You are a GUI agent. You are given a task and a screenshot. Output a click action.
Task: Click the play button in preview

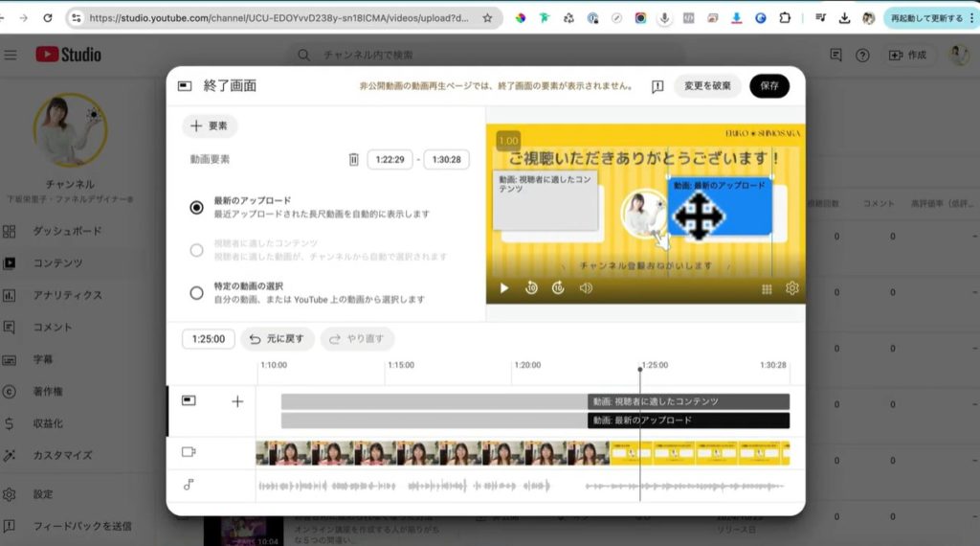(504, 287)
